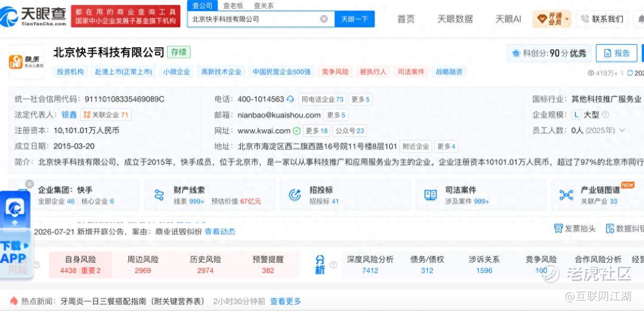This screenshot has height=311, width=644.
Task: Switch to the 查老板 search tab
Action: [x=233, y=5]
